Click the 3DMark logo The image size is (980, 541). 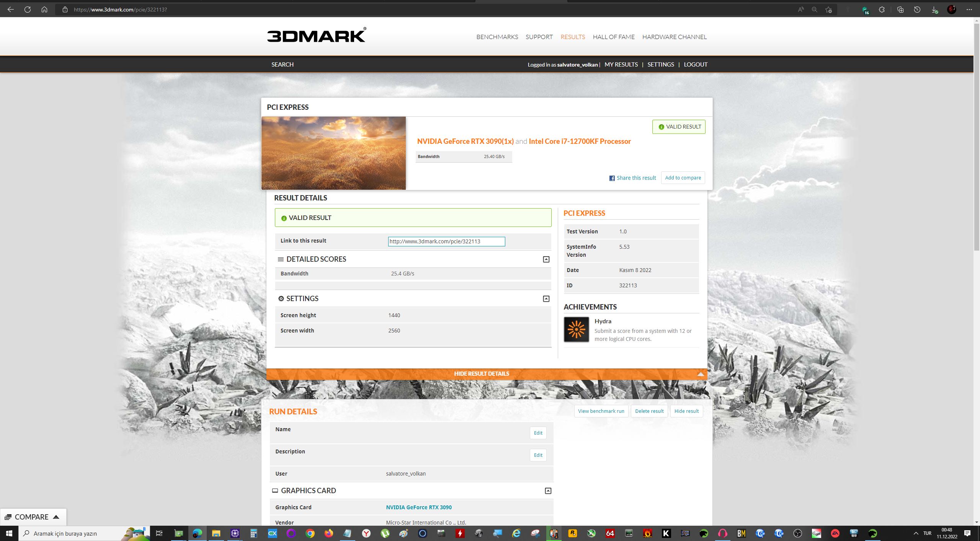[317, 35]
